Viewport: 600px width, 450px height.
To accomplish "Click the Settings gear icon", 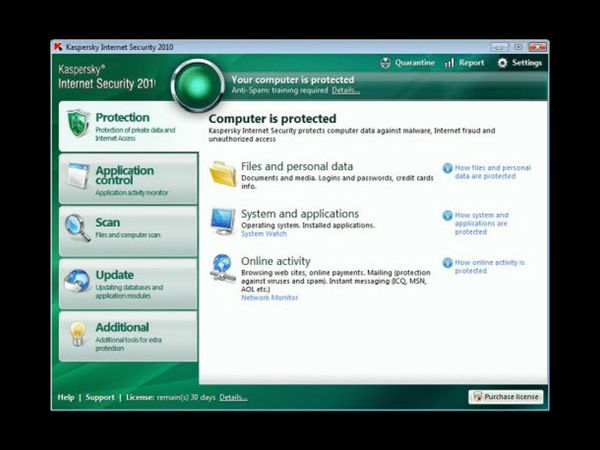I will pos(502,63).
